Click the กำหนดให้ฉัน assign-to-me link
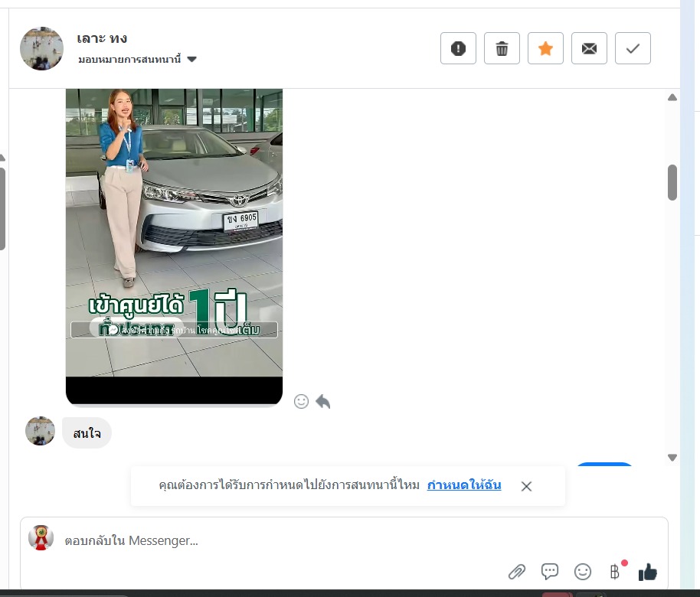This screenshot has width=700, height=597. 464,485
